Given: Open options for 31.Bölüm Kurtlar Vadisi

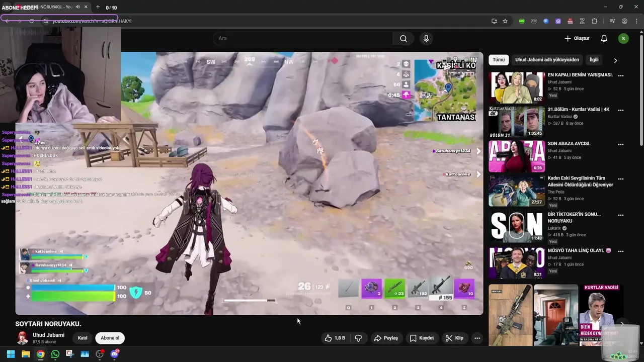Looking at the screenshot, I should 621,110.
